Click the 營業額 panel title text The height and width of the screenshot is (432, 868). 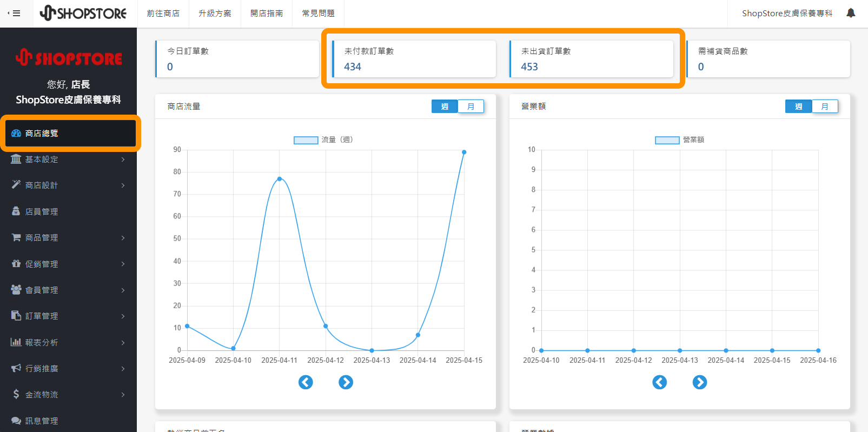click(x=533, y=107)
